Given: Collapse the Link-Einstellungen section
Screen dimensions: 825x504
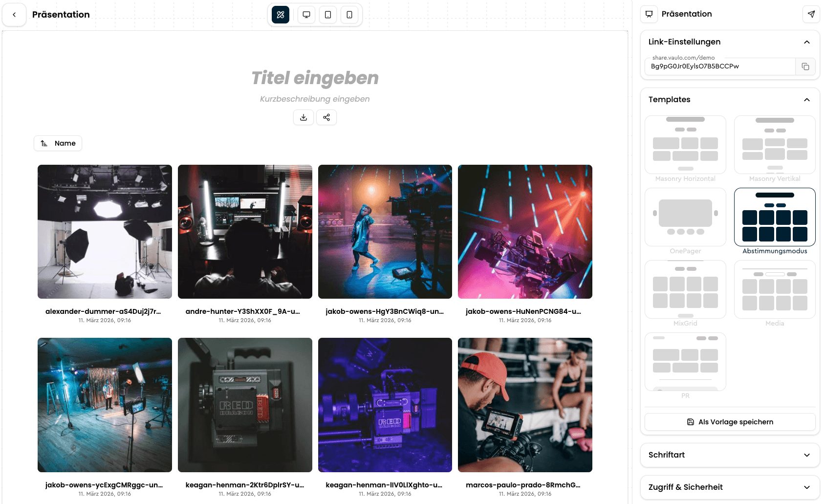Looking at the screenshot, I should pyautogui.click(x=807, y=42).
